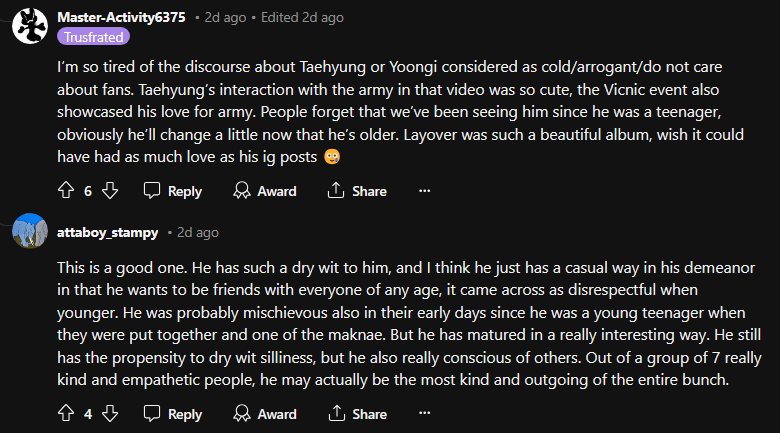
Task: Share Master-Activity6375's comment
Action: pos(357,191)
